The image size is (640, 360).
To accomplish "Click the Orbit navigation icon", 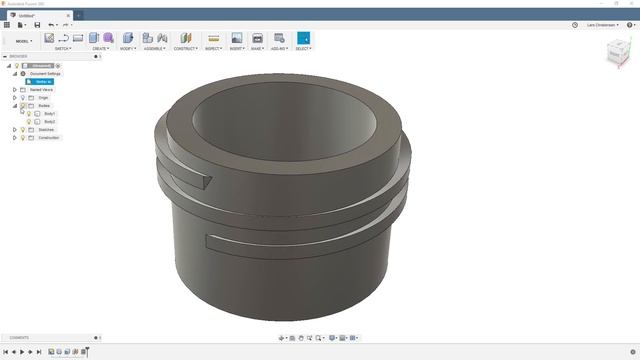I will click(x=281, y=338).
